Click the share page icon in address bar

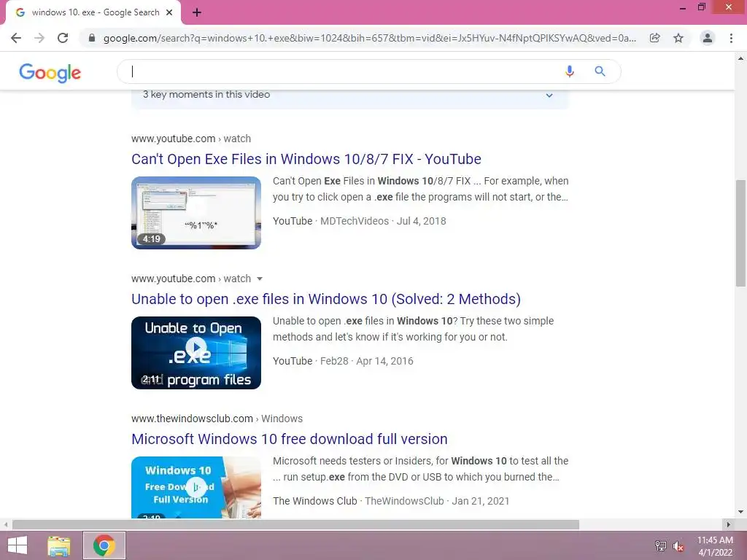[654, 38]
